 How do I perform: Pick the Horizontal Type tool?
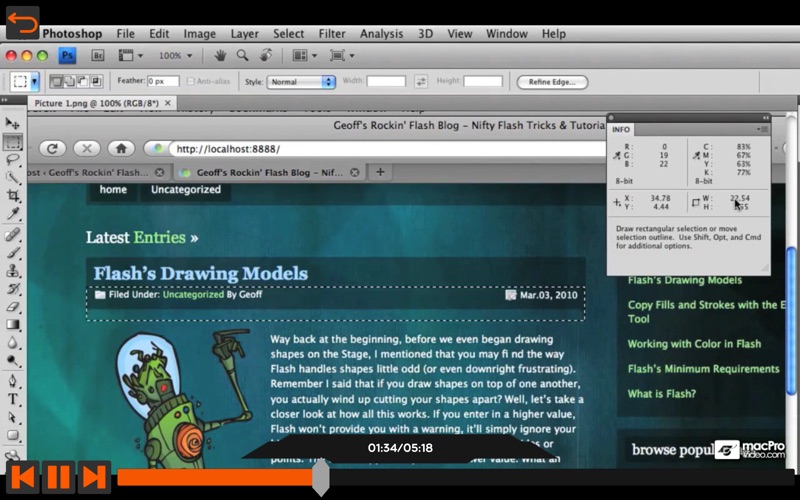13,399
